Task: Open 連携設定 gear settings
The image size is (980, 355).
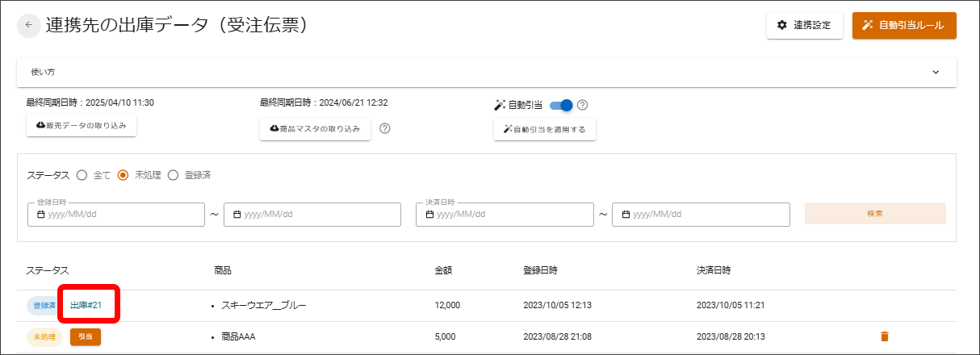Action: (804, 26)
